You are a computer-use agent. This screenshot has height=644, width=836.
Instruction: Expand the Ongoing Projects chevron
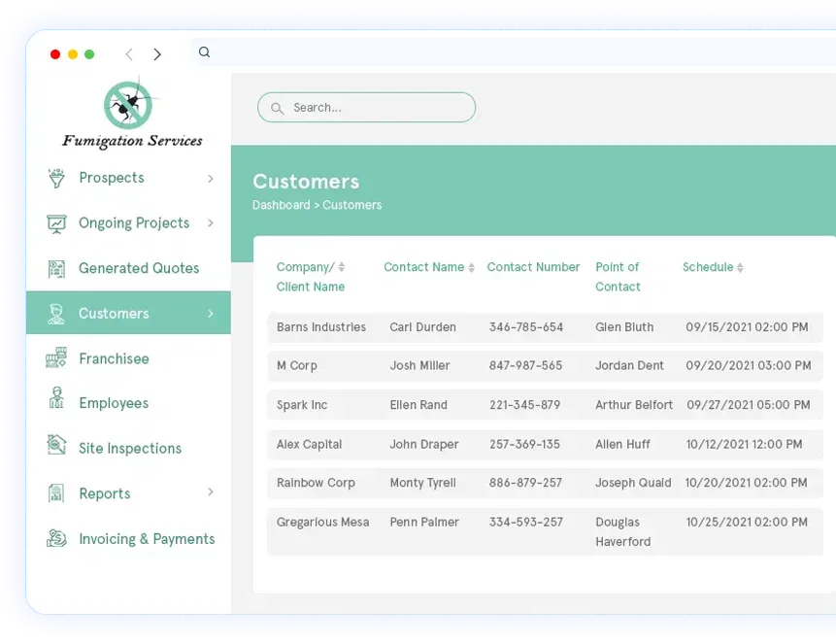point(211,223)
